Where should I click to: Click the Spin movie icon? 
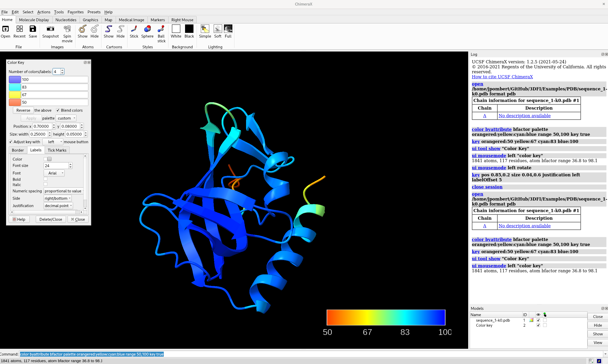[67, 29]
